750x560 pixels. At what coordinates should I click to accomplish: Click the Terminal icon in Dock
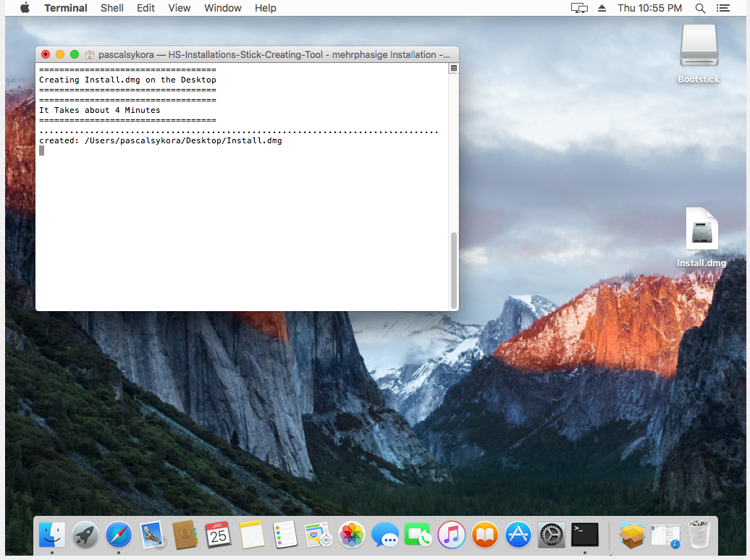click(x=584, y=534)
